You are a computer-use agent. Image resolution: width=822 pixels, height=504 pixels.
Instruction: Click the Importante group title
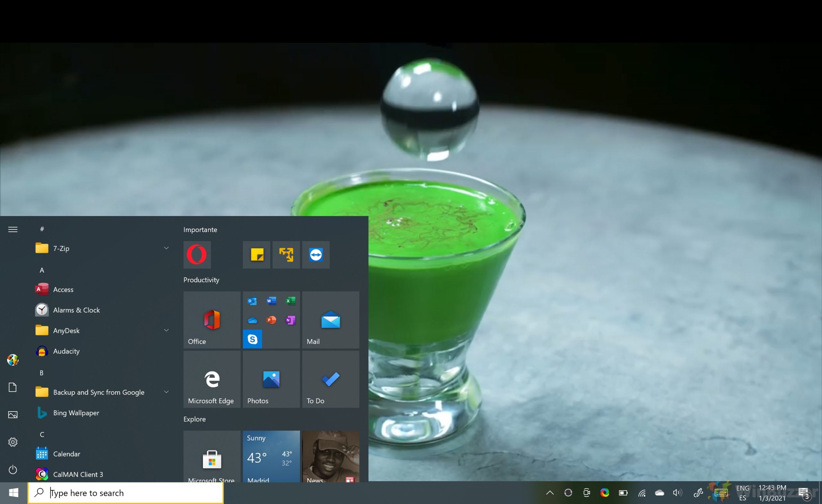(x=200, y=230)
